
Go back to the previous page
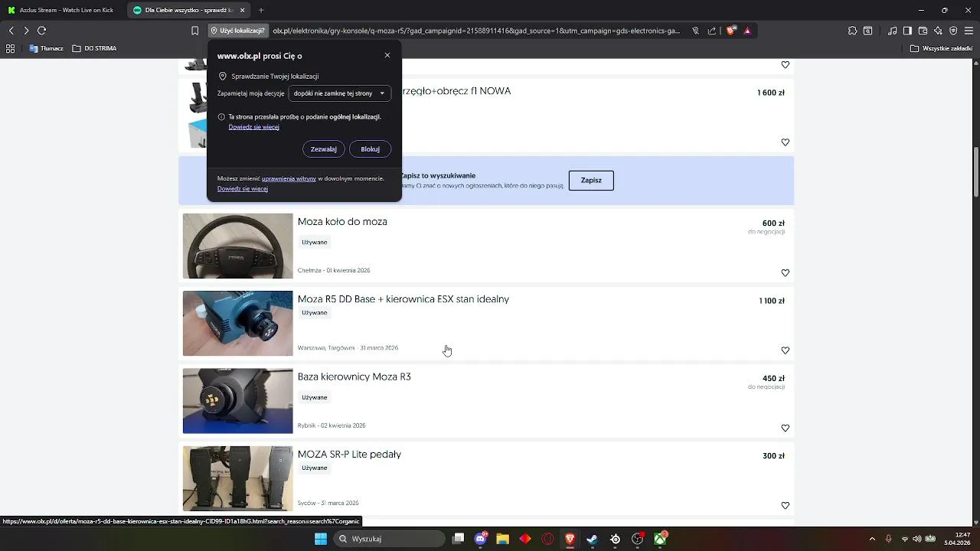point(11,31)
